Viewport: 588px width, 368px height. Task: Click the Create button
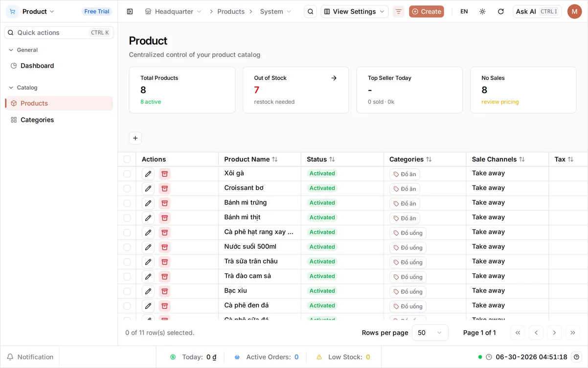click(x=427, y=11)
